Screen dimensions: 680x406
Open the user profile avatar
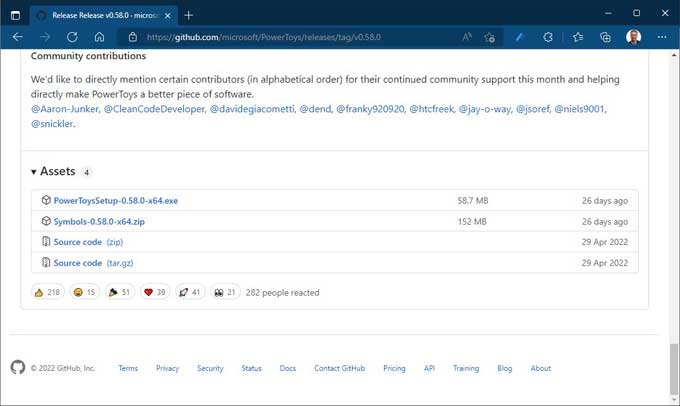tap(634, 37)
